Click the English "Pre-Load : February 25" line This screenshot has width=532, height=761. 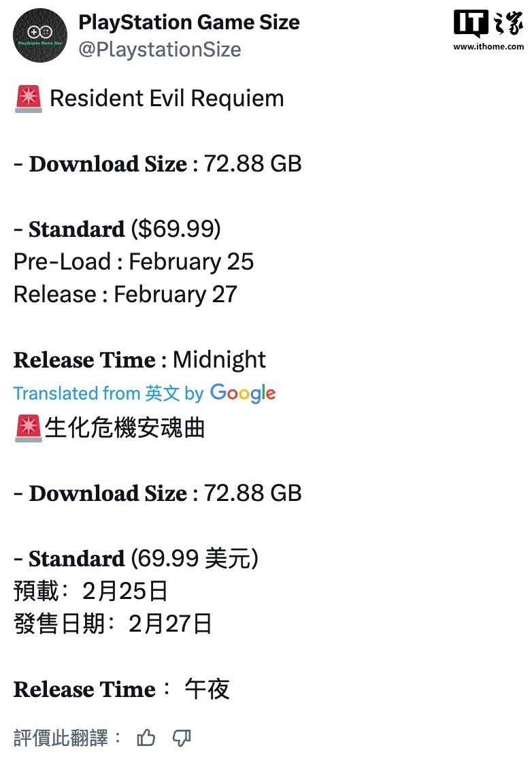(133, 262)
